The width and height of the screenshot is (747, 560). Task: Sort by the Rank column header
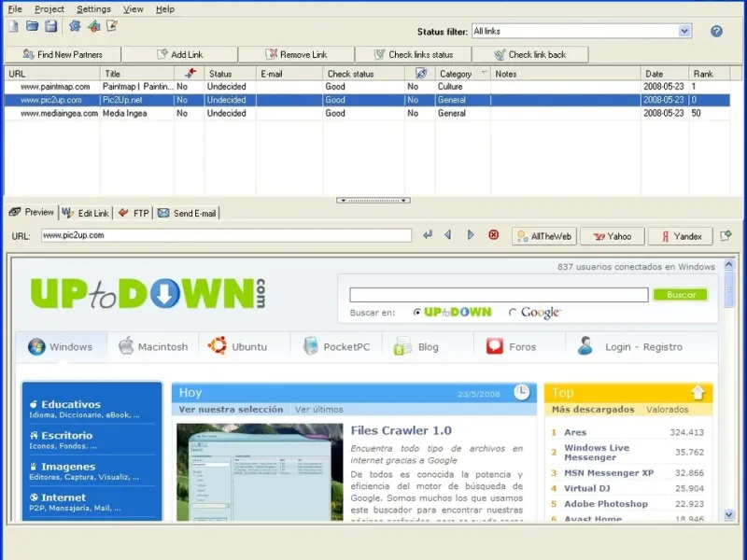click(709, 74)
